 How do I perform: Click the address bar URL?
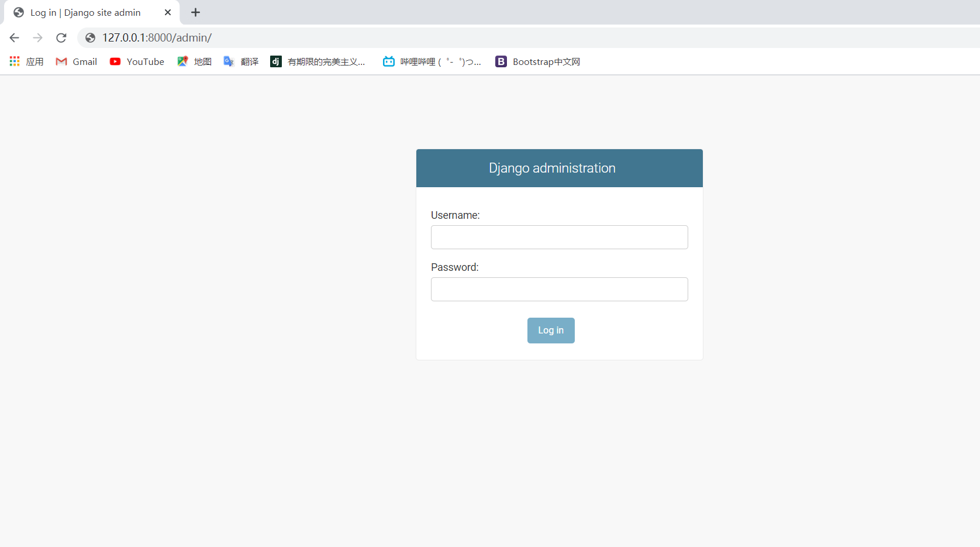tap(157, 38)
